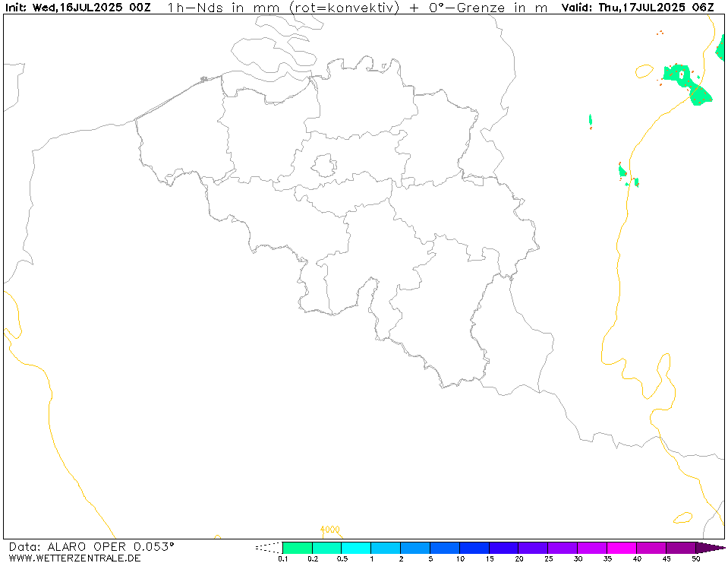Click the '25' legend value
Screen dimensions: 728x563
[548, 558]
